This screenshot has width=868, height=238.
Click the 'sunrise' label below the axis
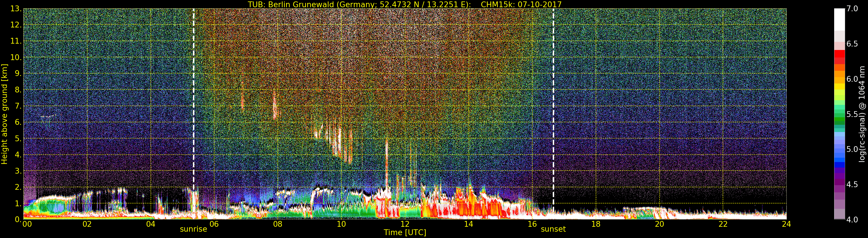tap(193, 229)
